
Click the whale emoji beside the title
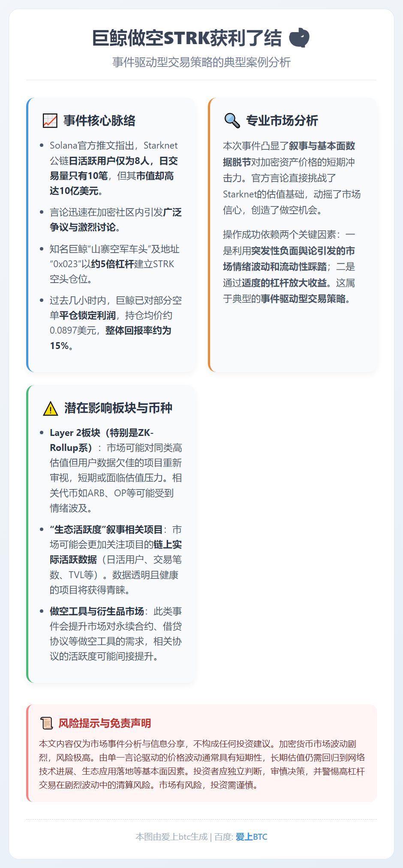pyautogui.click(x=299, y=38)
